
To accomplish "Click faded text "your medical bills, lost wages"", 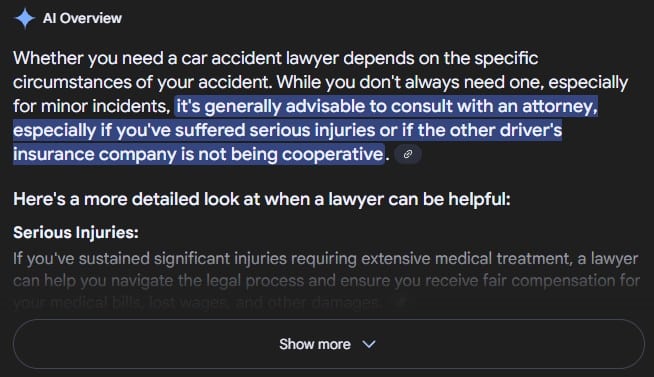I will (x=121, y=302).
